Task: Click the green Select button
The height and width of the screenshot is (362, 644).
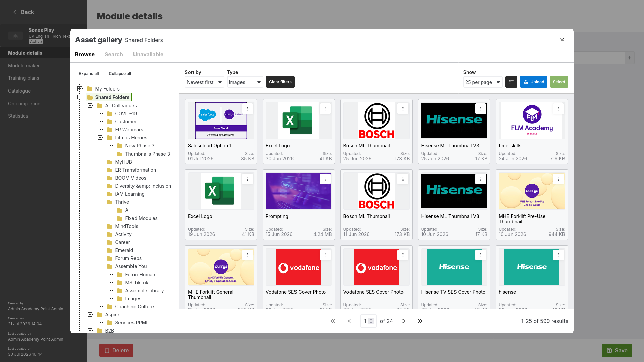Action: (559, 82)
